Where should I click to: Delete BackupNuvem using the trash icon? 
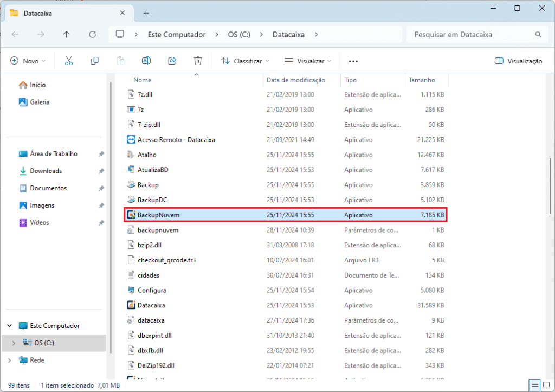coord(198,61)
